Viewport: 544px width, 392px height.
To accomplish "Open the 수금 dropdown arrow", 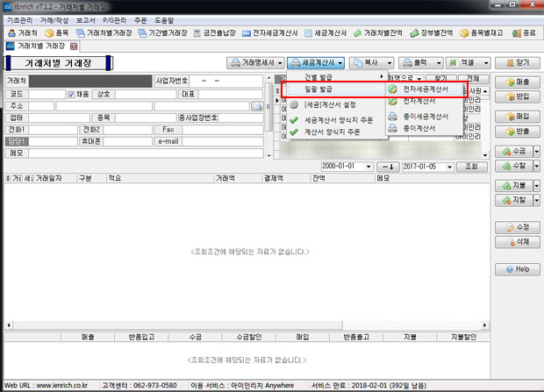I will (x=535, y=152).
